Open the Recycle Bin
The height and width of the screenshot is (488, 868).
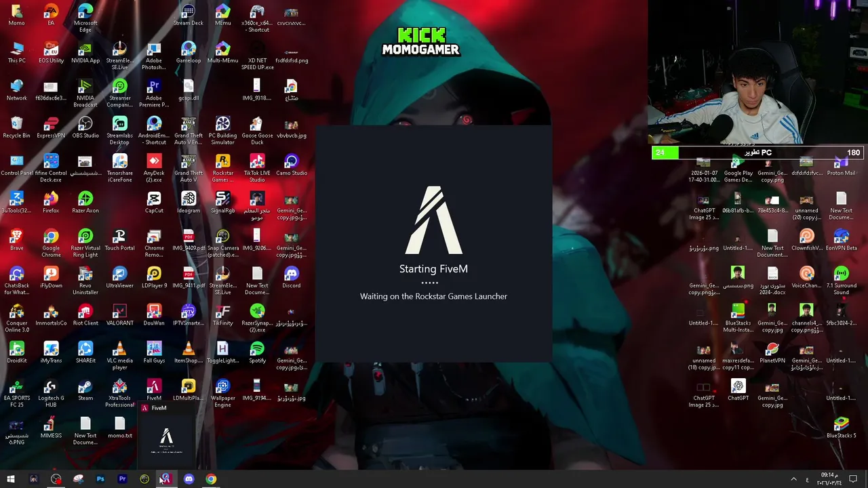coord(16,127)
